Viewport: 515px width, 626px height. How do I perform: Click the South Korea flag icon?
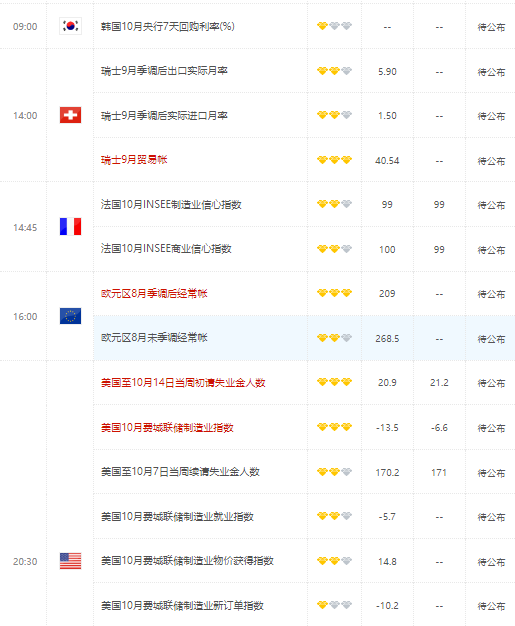pyautogui.click(x=70, y=26)
